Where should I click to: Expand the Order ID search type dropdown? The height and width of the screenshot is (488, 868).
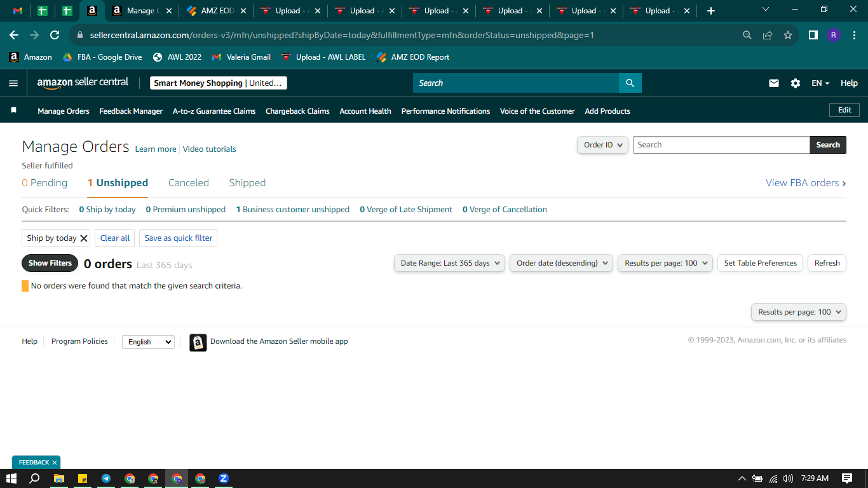602,145
